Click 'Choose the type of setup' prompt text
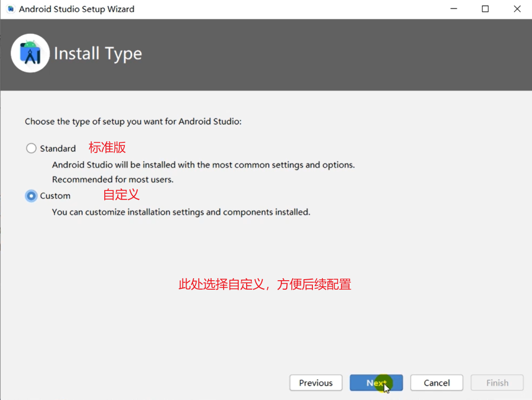Screen dimensions: 532x400 click(133, 121)
